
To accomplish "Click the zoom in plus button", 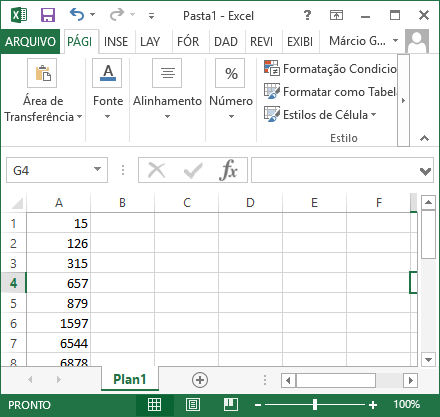I will [x=373, y=405].
